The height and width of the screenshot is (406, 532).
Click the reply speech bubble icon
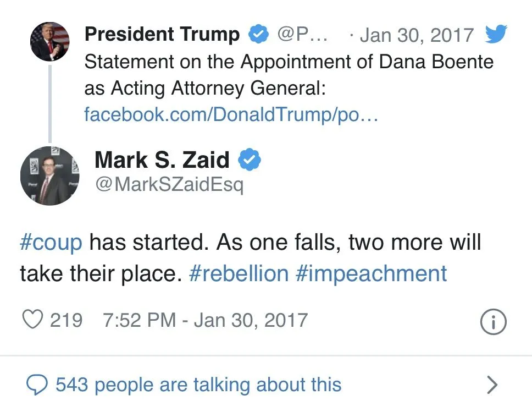pyautogui.click(x=37, y=385)
